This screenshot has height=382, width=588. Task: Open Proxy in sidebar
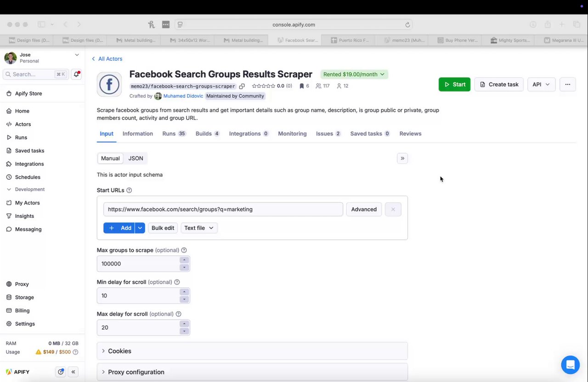click(x=22, y=284)
